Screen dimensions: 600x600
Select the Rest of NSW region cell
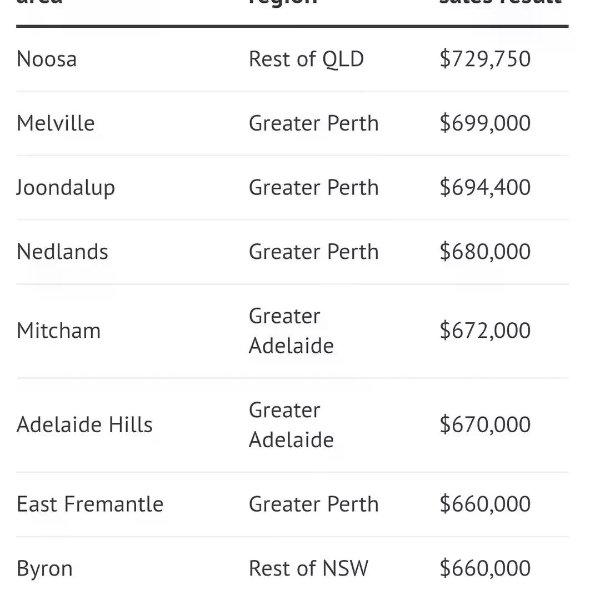[308, 568]
